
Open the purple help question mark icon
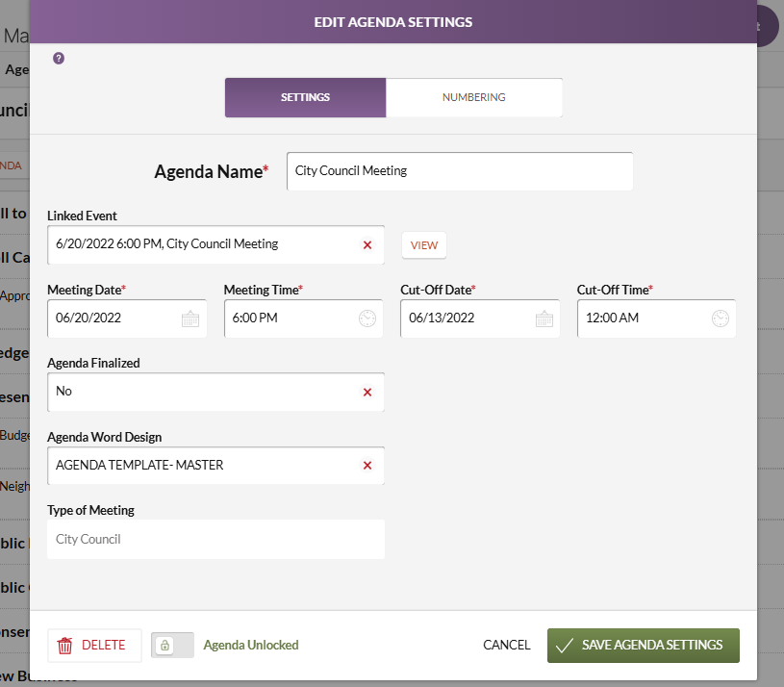pyautogui.click(x=59, y=59)
